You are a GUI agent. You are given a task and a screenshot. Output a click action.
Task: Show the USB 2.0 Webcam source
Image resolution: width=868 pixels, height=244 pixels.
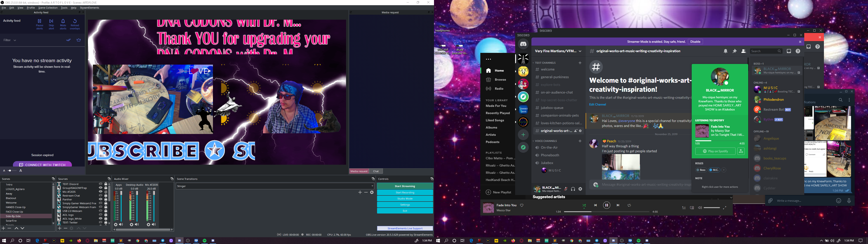[x=100, y=211]
